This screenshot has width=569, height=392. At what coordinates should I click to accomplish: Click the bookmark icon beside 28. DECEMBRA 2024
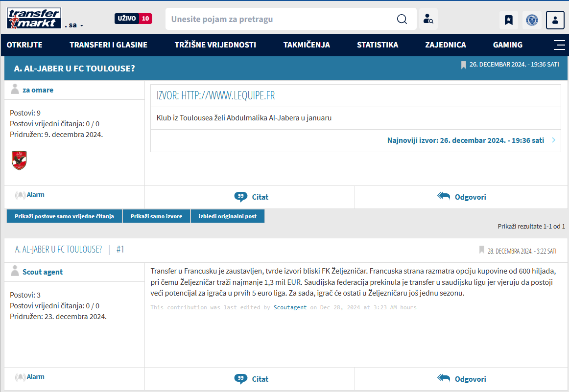point(481,250)
